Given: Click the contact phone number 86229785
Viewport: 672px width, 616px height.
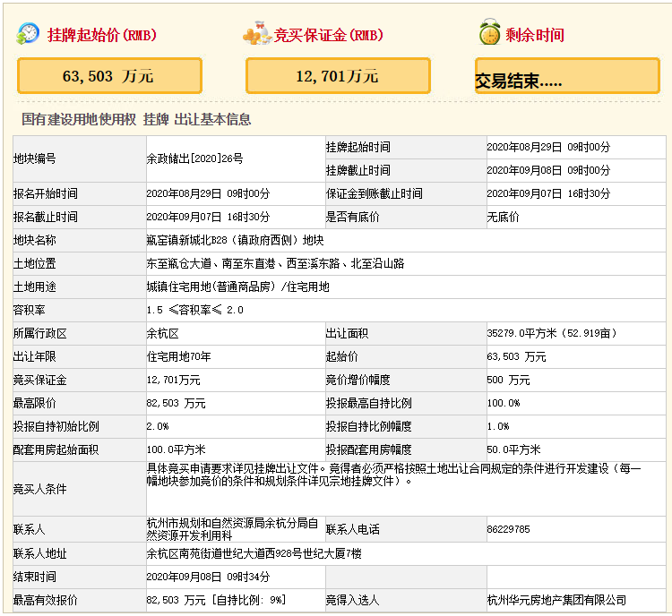Looking at the screenshot, I should coord(508,529).
